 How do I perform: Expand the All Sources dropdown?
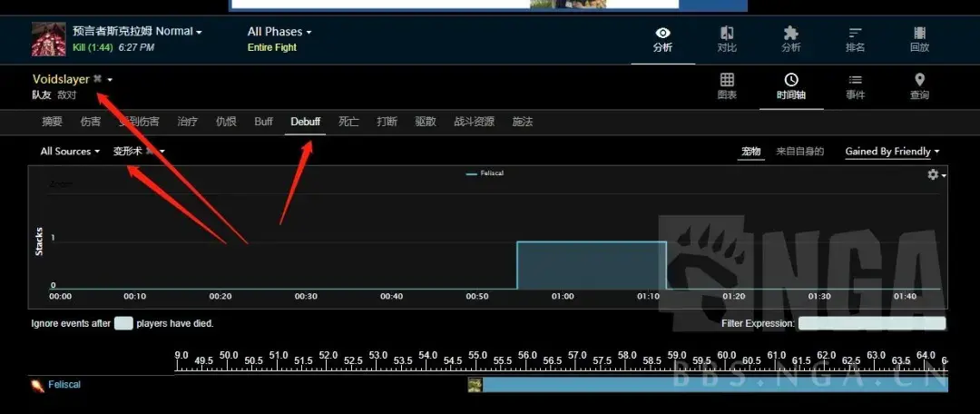click(x=70, y=152)
